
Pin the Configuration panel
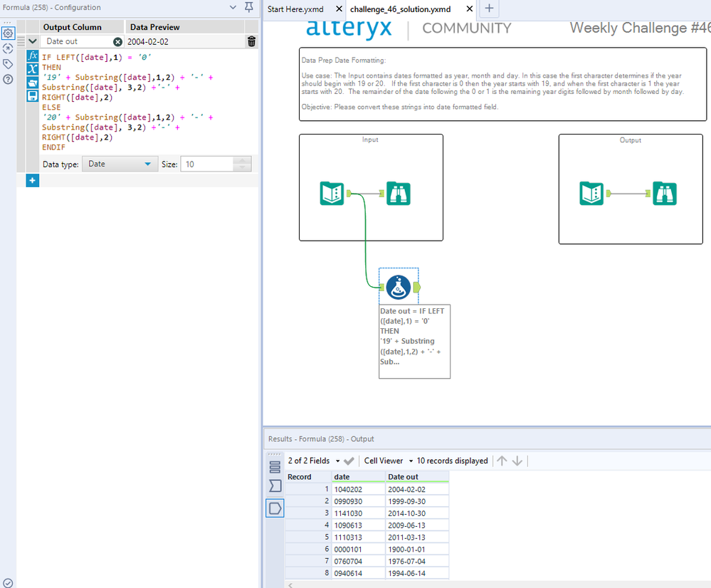tap(248, 7)
